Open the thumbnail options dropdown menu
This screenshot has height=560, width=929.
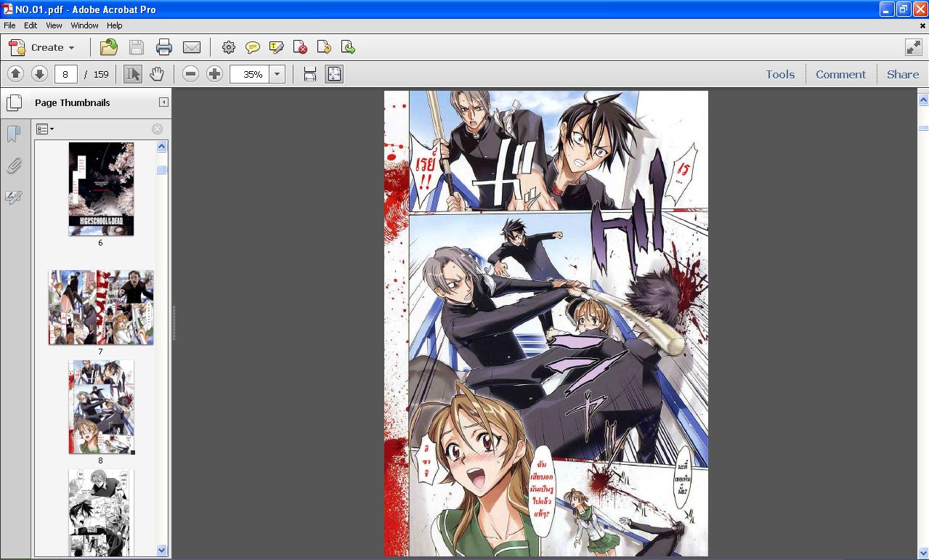pos(45,129)
